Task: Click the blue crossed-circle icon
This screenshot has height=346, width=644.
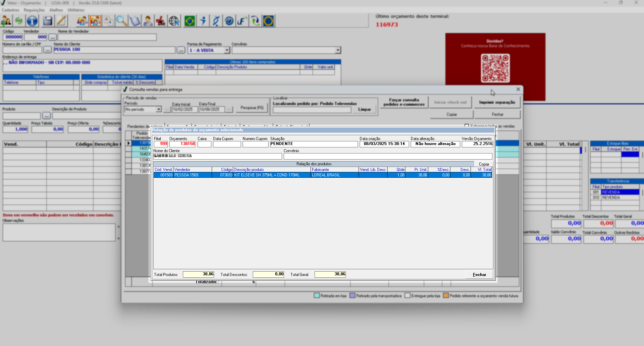Action: pos(216,21)
